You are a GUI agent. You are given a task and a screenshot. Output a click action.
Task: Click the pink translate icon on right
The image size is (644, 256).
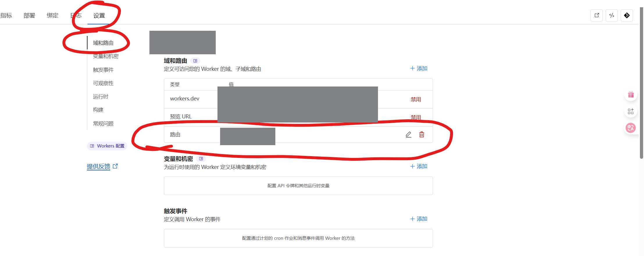click(631, 128)
